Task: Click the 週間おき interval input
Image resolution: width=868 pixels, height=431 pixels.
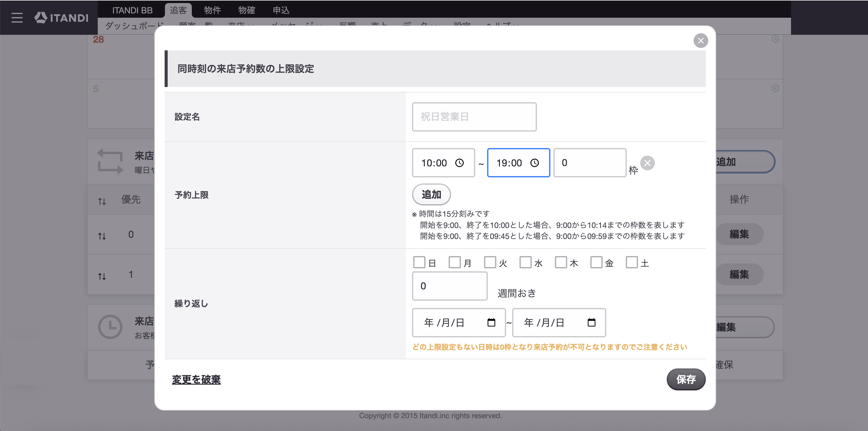Action: [x=450, y=286]
